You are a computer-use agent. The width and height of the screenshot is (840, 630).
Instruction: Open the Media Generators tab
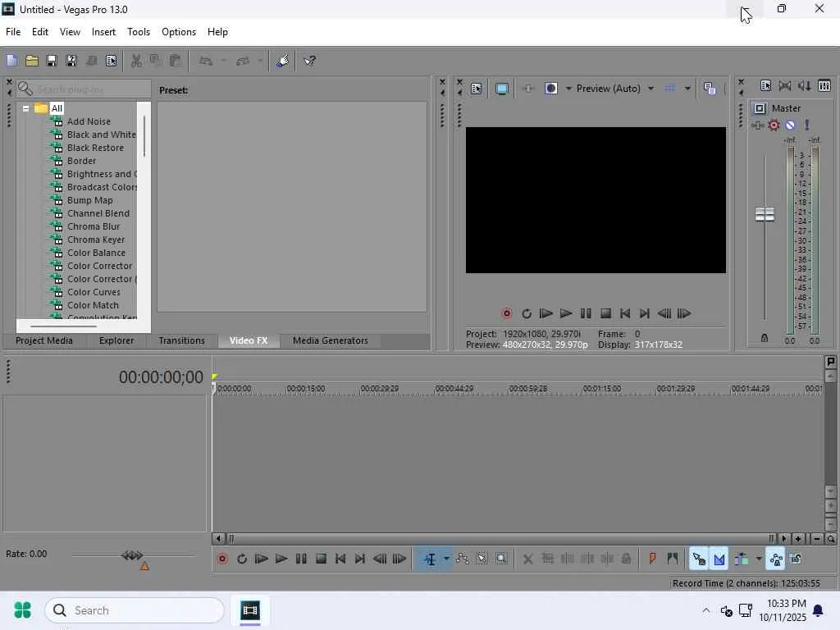pyautogui.click(x=330, y=340)
